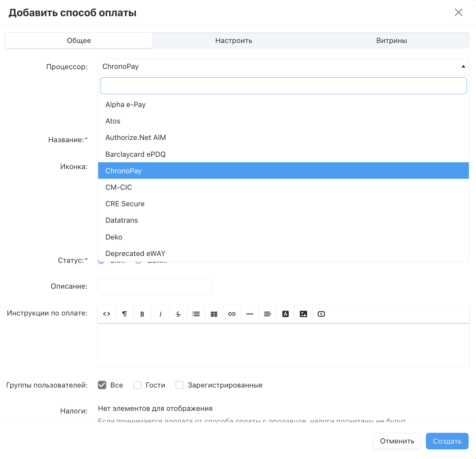476x459 pixels.
Task: Apply bold formatting in payment instructions
Action: point(142,314)
